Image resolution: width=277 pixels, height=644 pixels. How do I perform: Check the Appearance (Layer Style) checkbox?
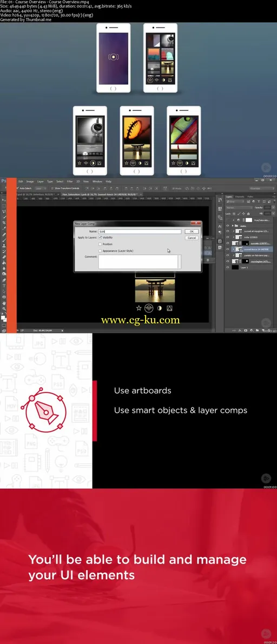coord(100,251)
